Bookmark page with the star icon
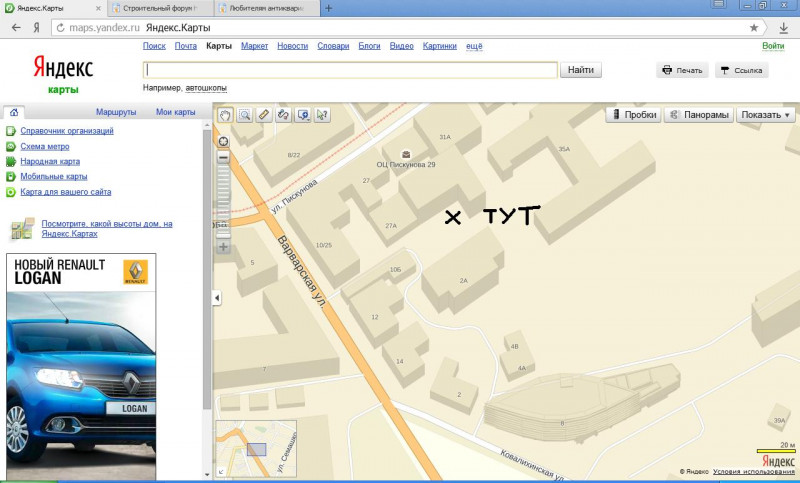The image size is (800, 483). click(x=754, y=28)
